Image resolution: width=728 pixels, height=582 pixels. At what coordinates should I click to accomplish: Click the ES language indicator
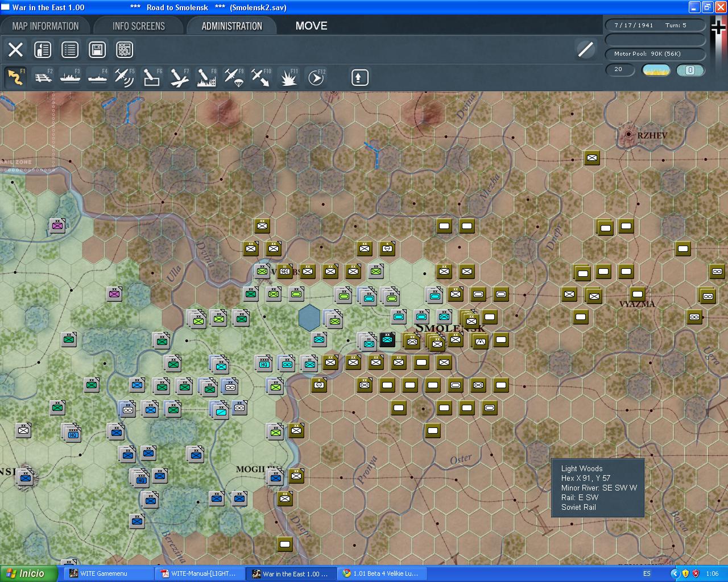(647, 573)
